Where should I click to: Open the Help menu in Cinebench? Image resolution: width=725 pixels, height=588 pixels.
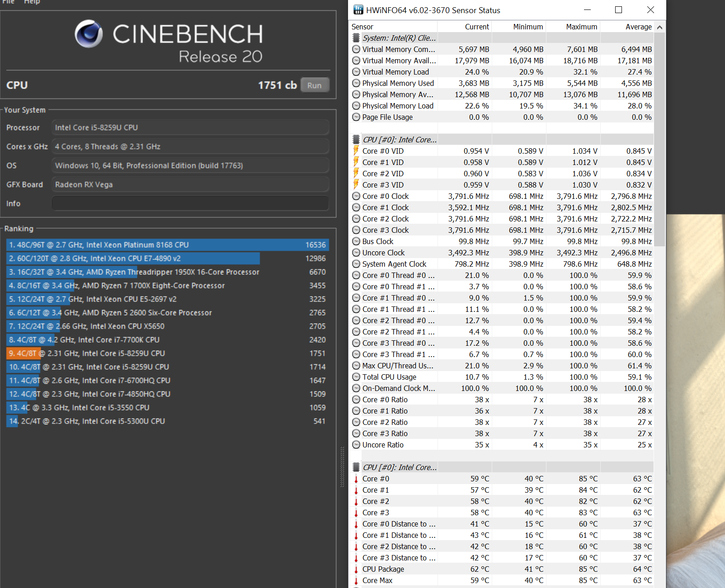pos(32,2)
